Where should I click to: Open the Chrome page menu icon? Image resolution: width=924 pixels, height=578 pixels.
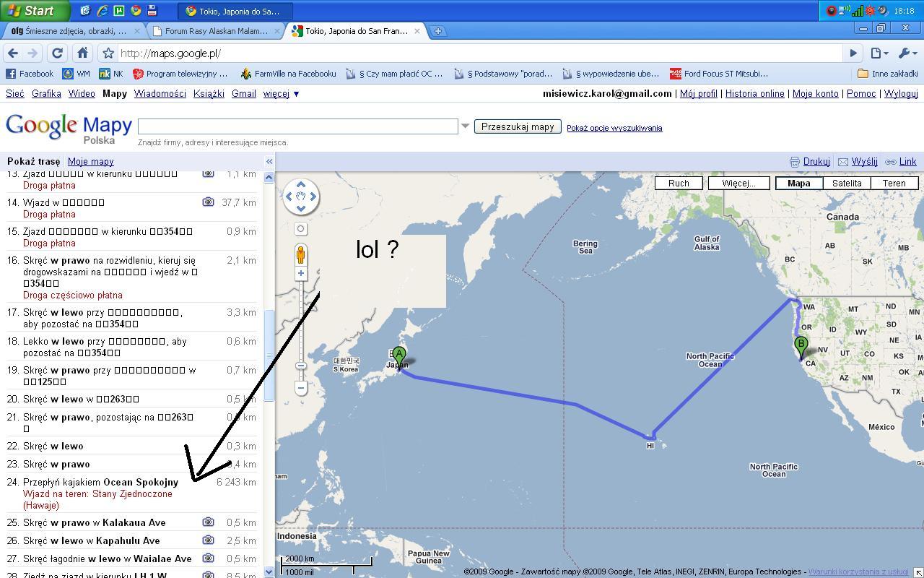879,53
